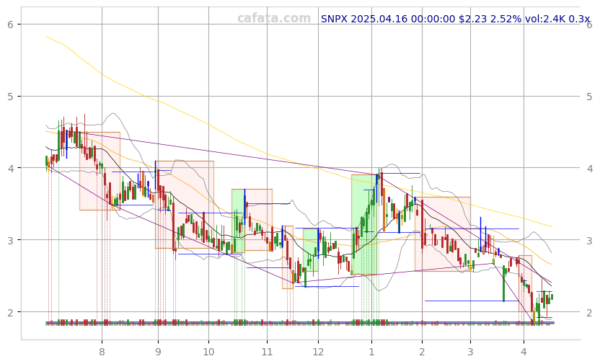The height and width of the screenshot is (364, 600).
Task: Click price label 3 on right axis
Action: click(589, 240)
